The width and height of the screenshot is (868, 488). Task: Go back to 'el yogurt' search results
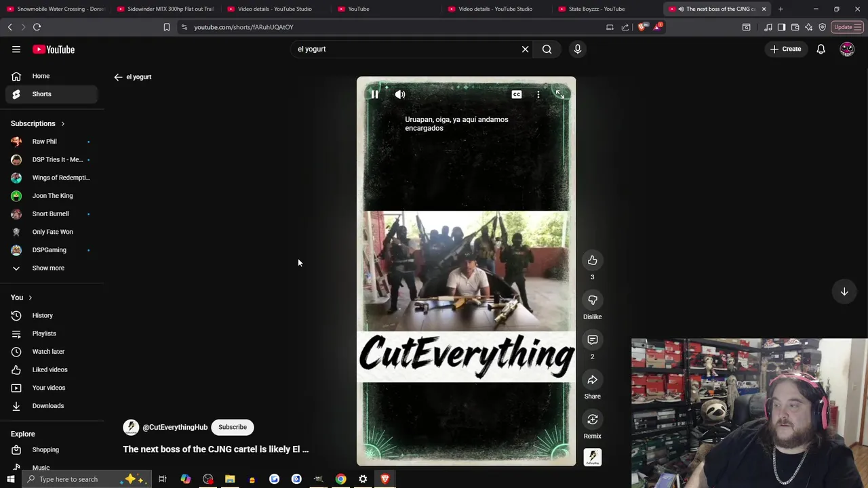(x=118, y=77)
